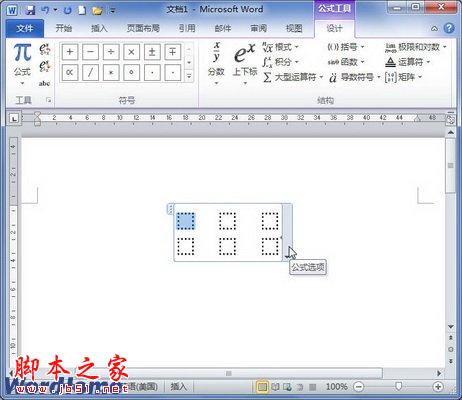
Task: Switch to the 引用 (References) tab
Action: click(x=187, y=29)
